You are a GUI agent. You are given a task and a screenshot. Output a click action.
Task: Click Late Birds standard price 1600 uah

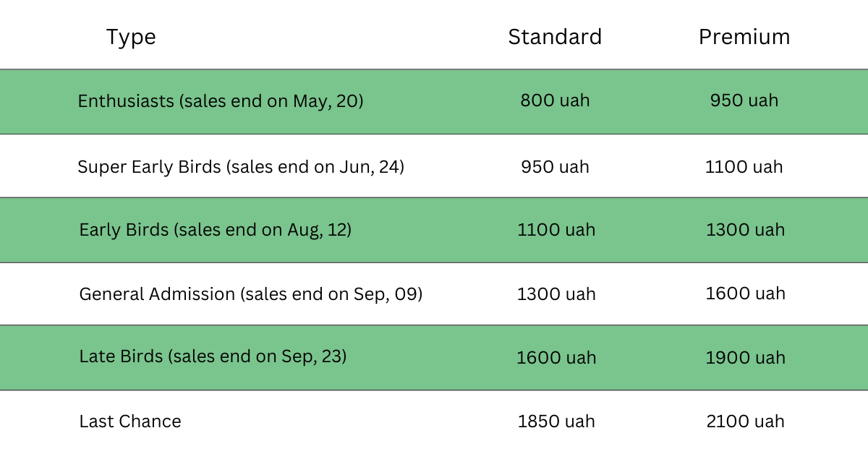[556, 358]
